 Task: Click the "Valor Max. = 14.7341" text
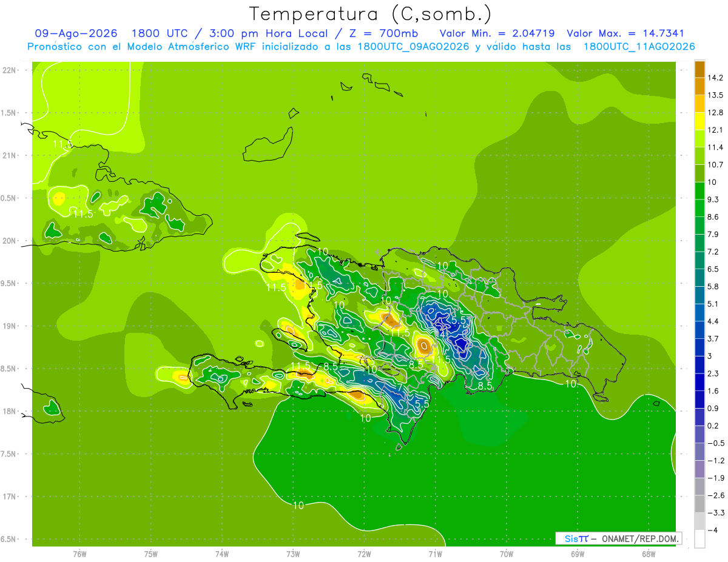click(x=625, y=33)
